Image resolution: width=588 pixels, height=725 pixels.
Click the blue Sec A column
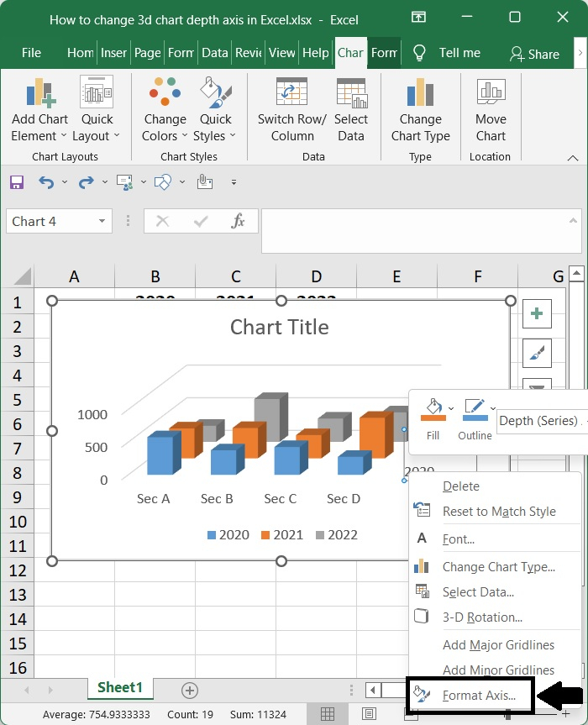(x=164, y=453)
